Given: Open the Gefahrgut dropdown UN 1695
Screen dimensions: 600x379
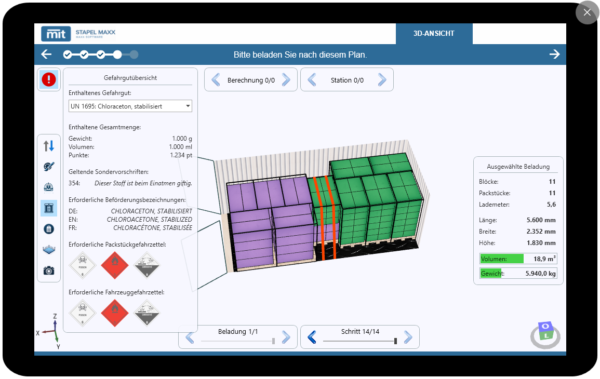Looking at the screenshot, I should tap(130, 106).
